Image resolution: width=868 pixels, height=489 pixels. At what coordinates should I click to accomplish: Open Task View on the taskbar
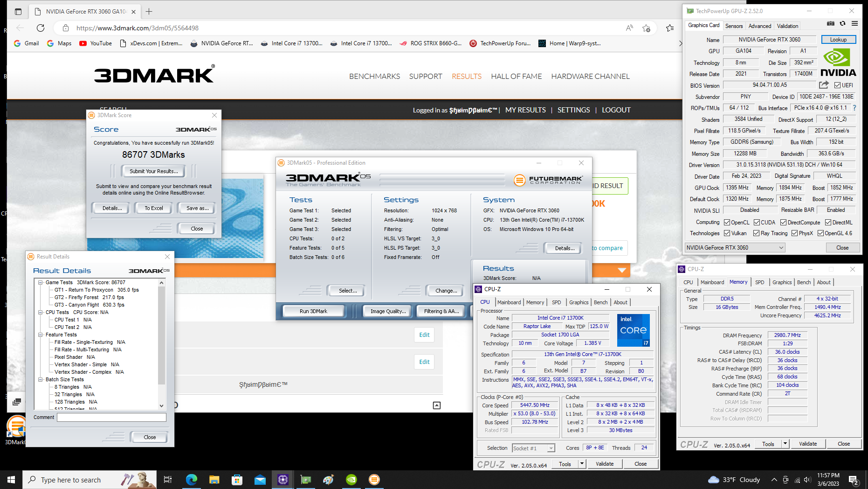point(168,480)
